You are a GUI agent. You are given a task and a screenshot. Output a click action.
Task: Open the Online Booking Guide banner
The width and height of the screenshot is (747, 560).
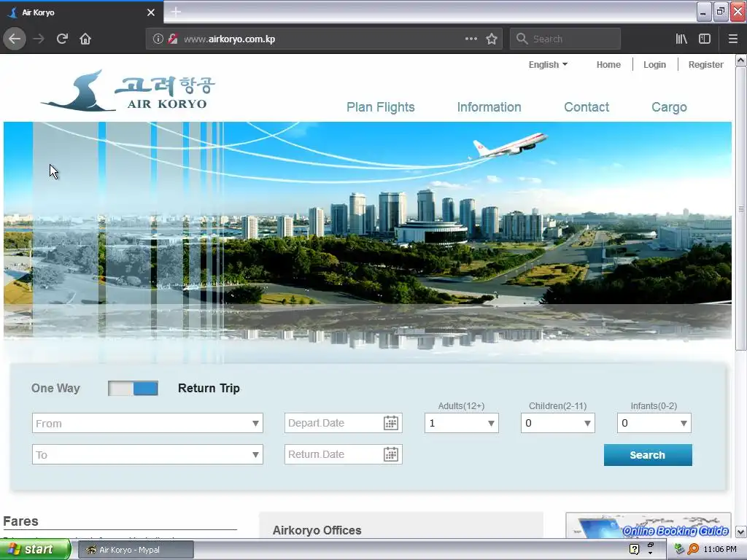[649, 525]
